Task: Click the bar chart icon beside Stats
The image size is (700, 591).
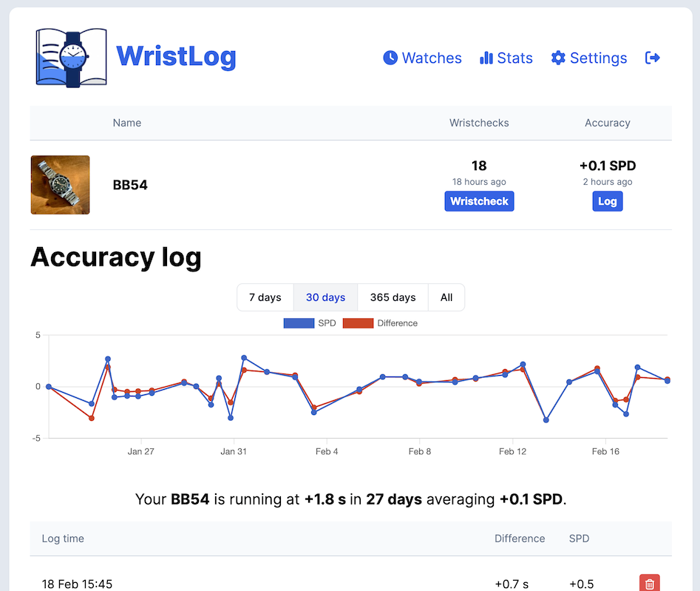Action: (x=486, y=58)
